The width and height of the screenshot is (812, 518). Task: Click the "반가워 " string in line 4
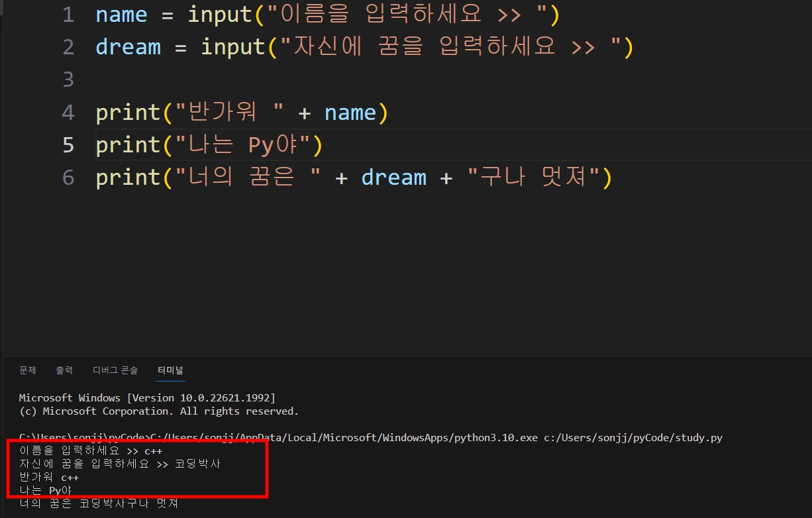(228, 113)
